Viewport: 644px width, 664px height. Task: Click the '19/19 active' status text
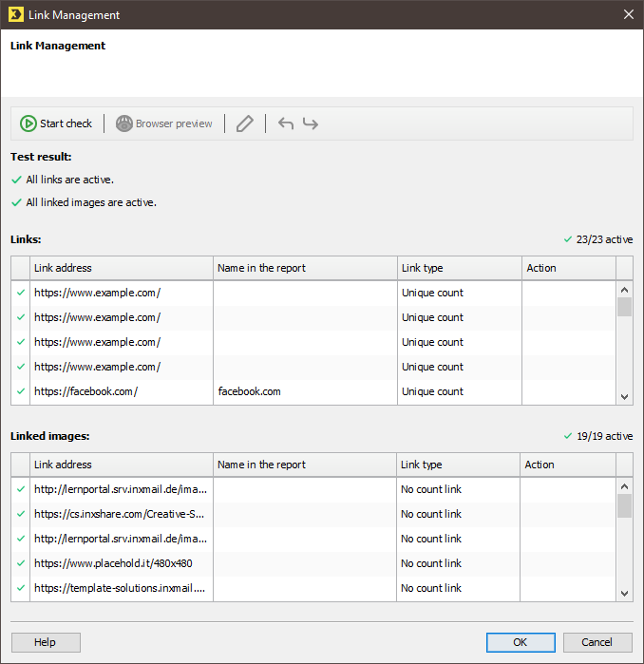(x=605, y=436)
